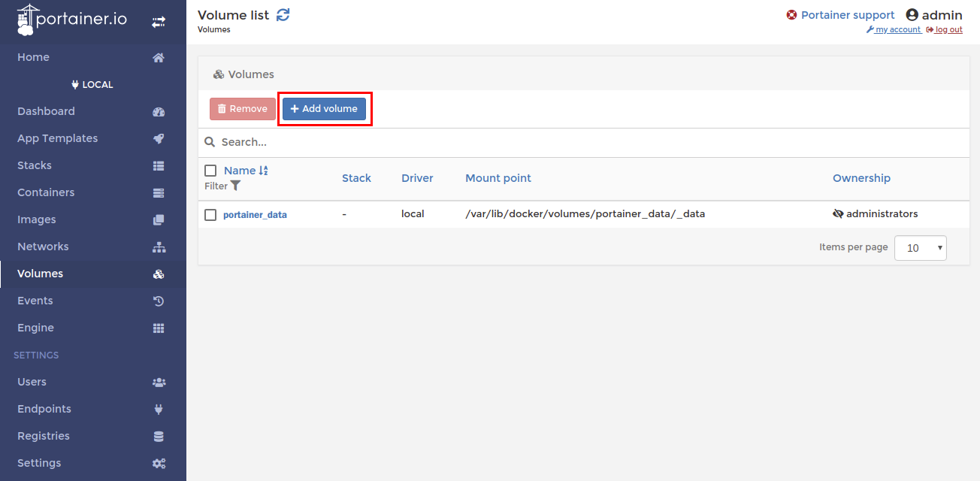Select the portainer_data volume checkbox
Image resolution: width=980 pixels, height=481 pixels.
210,215
